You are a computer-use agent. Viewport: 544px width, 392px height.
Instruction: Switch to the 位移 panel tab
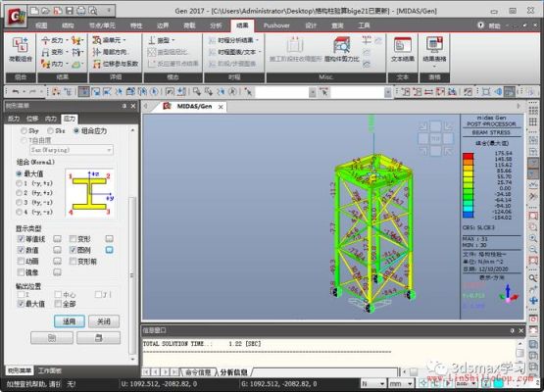[32, 119]
